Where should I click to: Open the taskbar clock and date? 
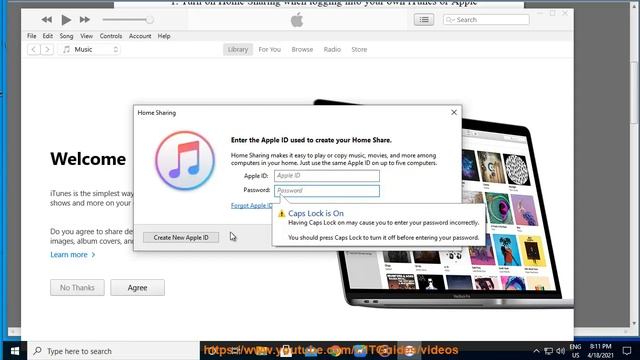point(600,351)
